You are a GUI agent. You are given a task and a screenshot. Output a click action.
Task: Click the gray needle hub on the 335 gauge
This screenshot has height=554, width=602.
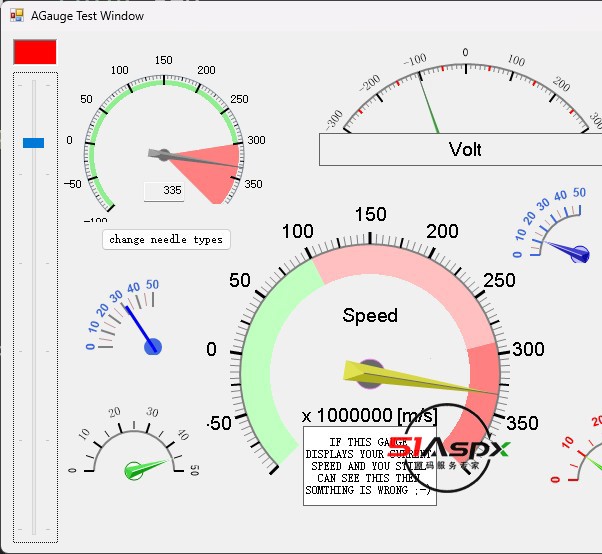click(x=163, y=155)
